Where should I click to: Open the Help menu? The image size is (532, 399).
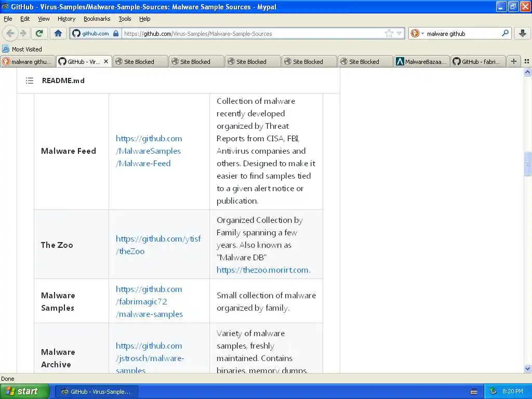pos(144,19)
